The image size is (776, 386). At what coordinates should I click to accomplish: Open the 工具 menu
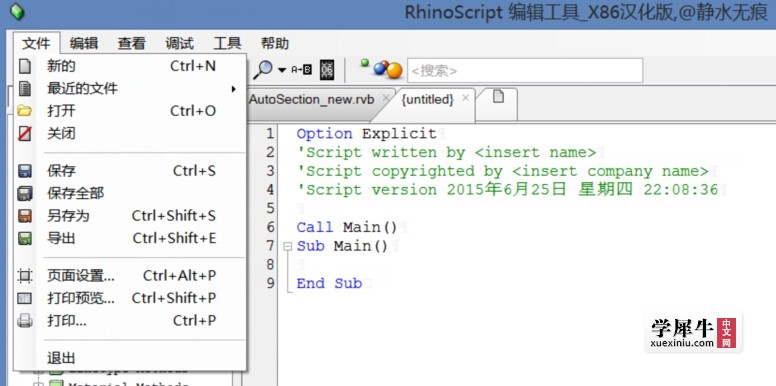(x=227, y=44)
